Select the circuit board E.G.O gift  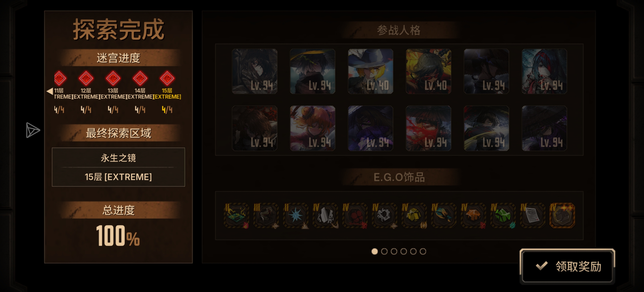point(236,215)
